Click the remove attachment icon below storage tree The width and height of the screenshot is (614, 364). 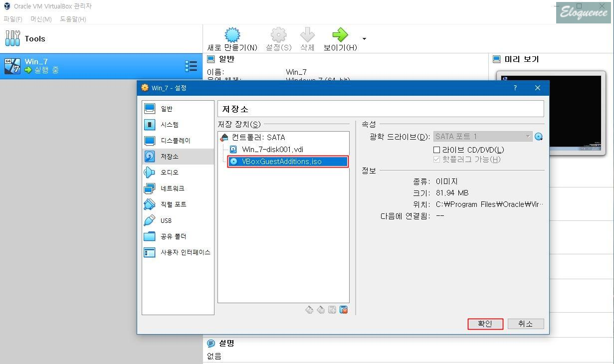(344, 310)
